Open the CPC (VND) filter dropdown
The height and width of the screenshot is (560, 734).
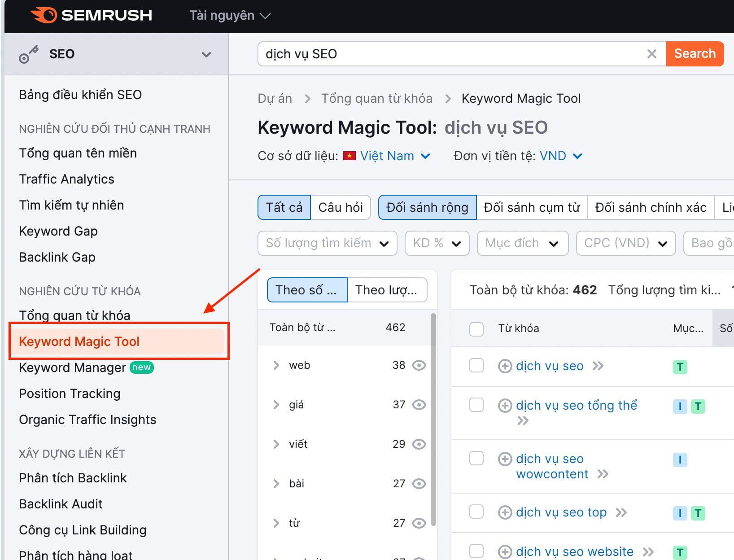(x=626, y=243)
